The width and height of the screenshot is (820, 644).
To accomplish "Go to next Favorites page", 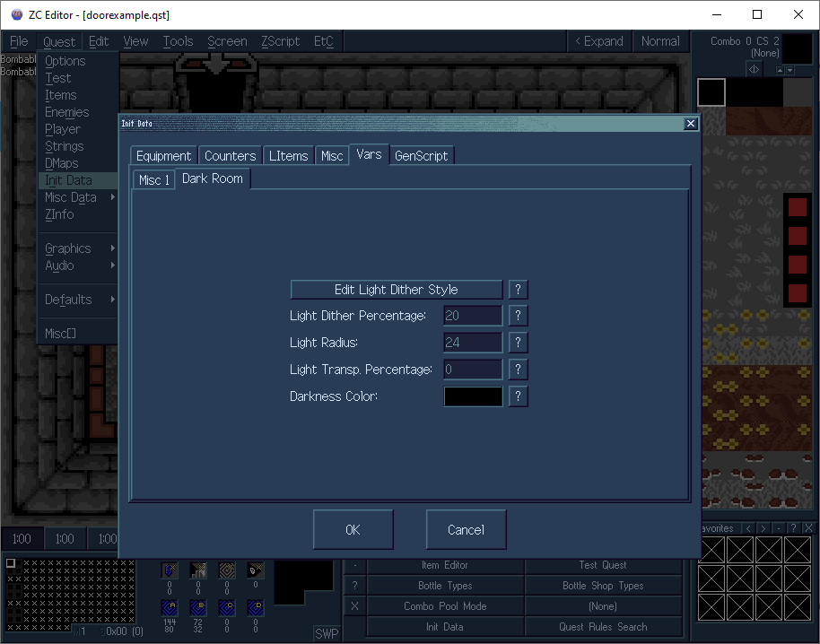I will [x=763, y=528].
